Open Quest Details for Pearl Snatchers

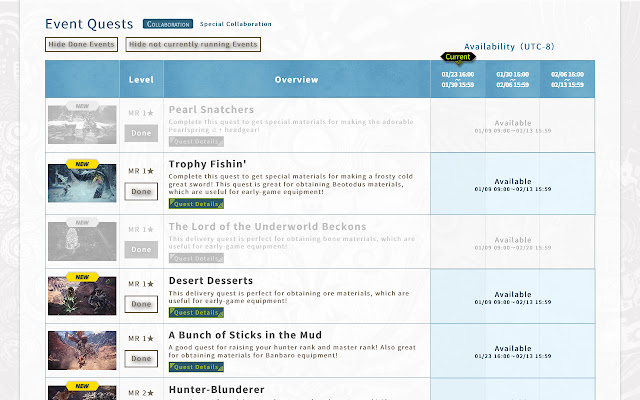pyautogui.click(x=196, y=142)
